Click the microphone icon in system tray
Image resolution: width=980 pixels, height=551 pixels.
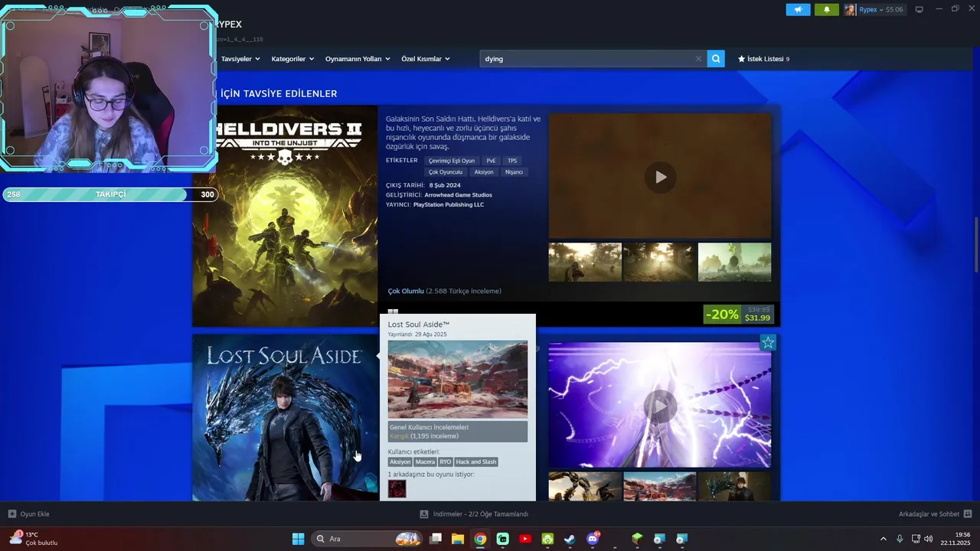pyautogui.click(x=900, y=539)
